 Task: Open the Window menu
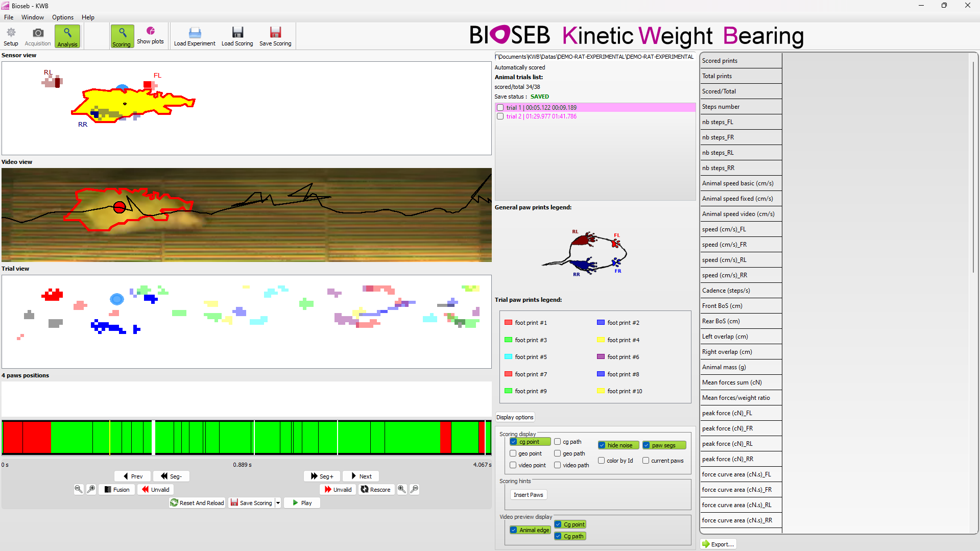(33, 17)
